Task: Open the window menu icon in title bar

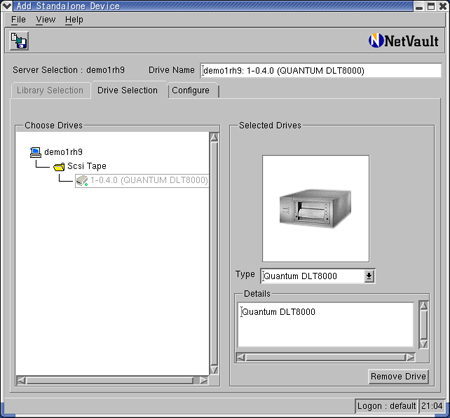Action: click(7, 6)
